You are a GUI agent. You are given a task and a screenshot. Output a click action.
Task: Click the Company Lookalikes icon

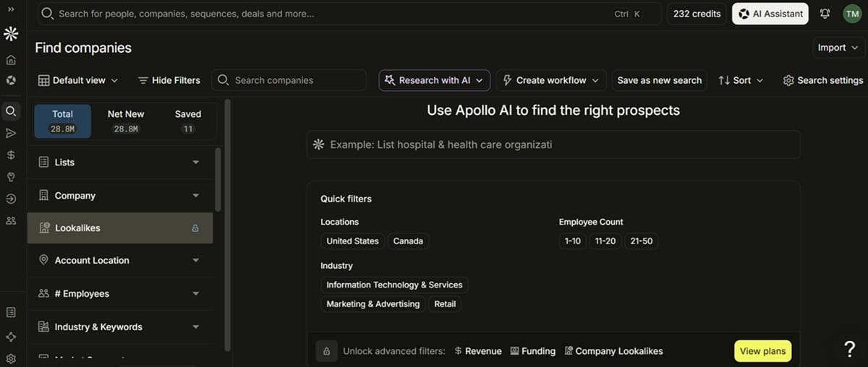pyautogui.click(x=569, y=351)
